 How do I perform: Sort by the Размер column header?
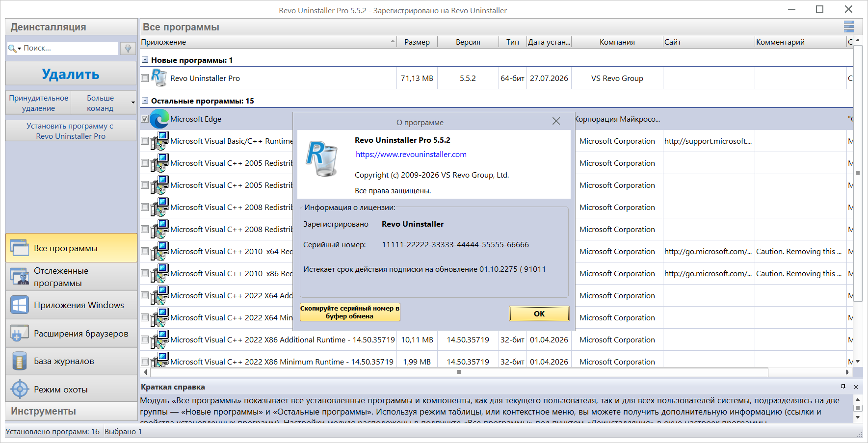417,42
